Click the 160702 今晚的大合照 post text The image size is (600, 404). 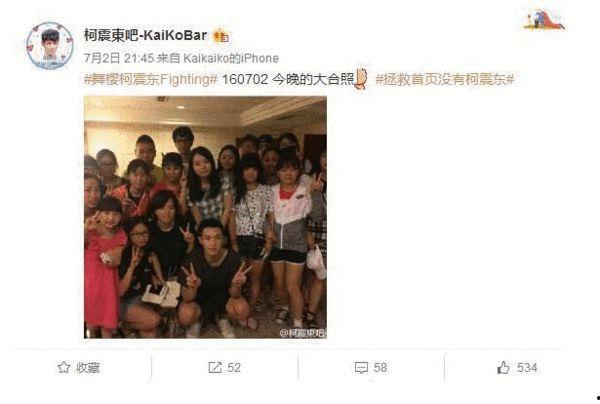pyautogui.click(x=288, y=80)
